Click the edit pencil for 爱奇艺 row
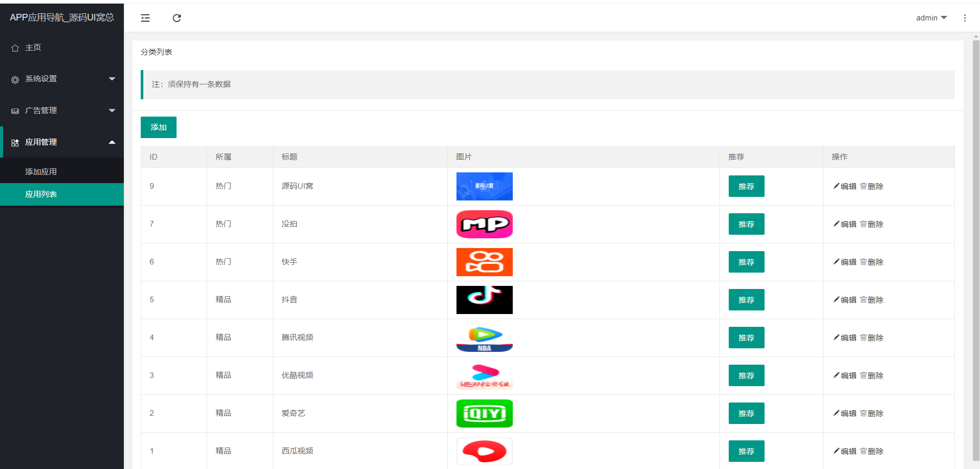 [x=836, y=413]
